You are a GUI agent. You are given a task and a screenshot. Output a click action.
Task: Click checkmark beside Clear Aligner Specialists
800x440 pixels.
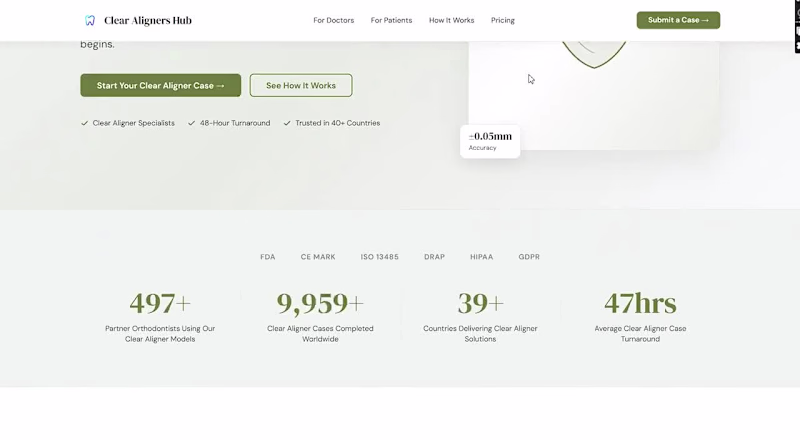pos(85,123)
